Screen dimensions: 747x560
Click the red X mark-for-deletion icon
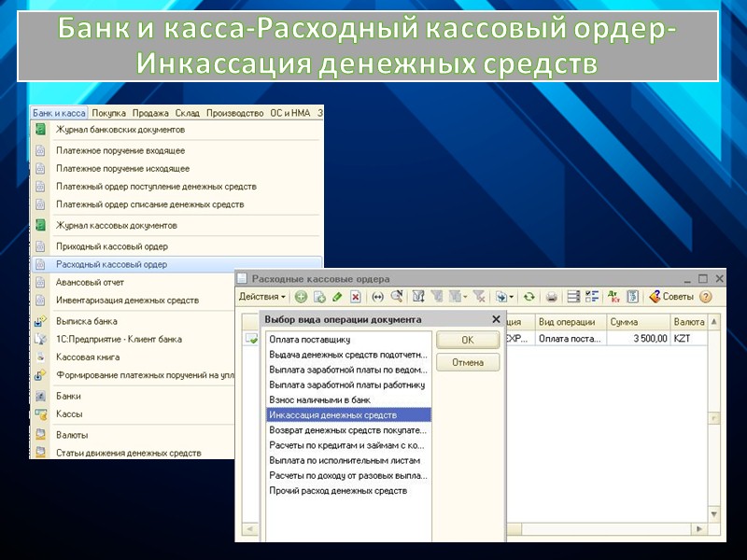click(x=356, y=297)
